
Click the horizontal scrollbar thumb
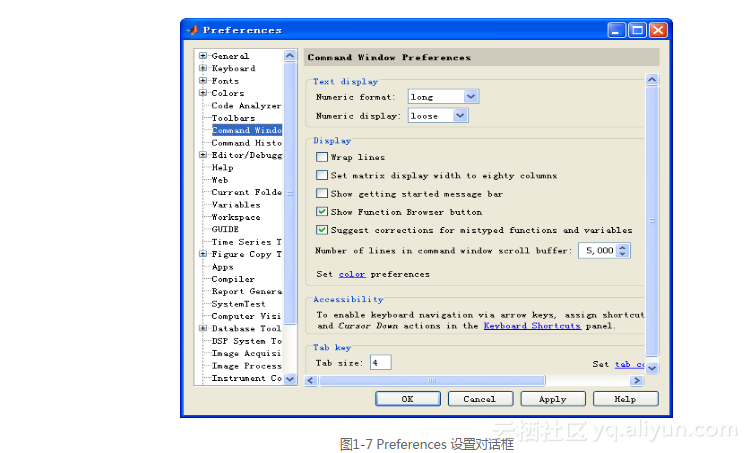click(x=432, y=380)
